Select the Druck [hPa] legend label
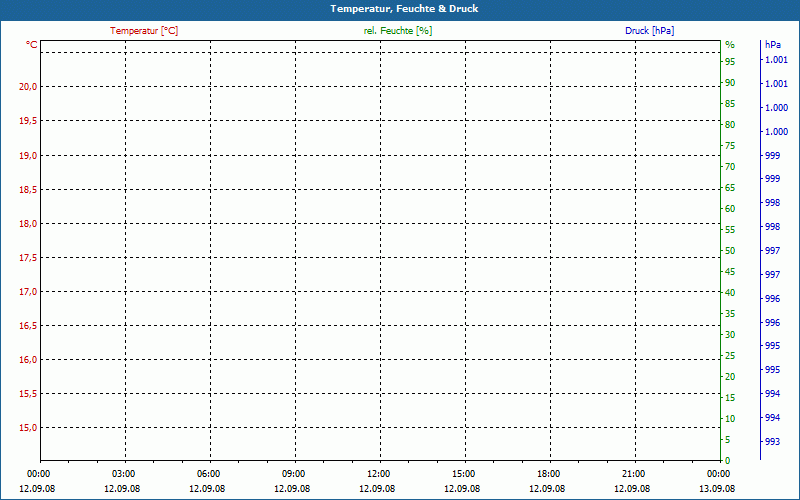Screen dimensions: 800x500 point(649,31)
